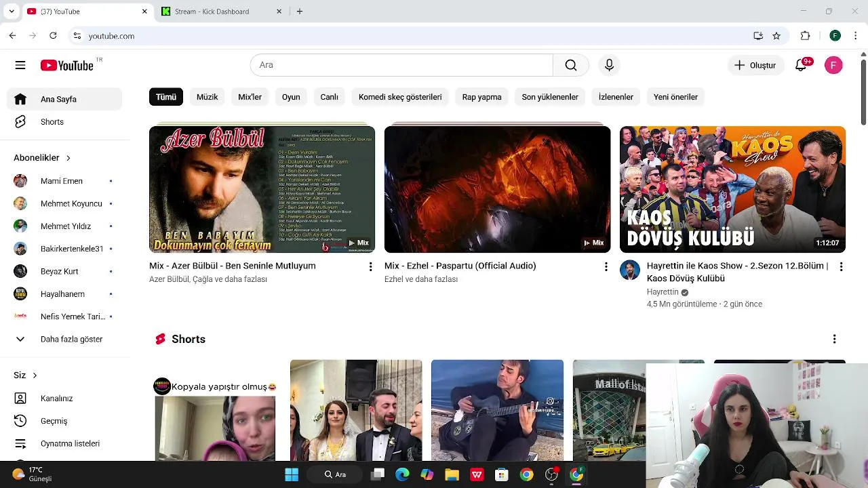Select the Mix'ler filter chip
This screenshot has width=868, height=488.
tap(250, 97)
